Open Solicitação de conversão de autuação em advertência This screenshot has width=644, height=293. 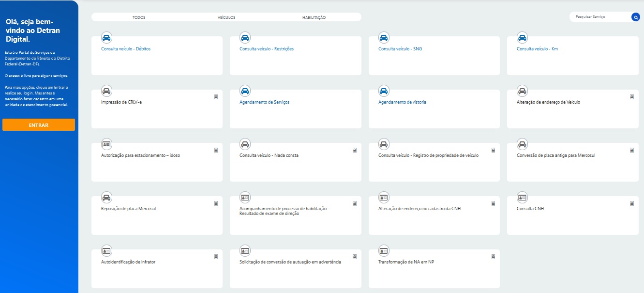coord(290,262)
